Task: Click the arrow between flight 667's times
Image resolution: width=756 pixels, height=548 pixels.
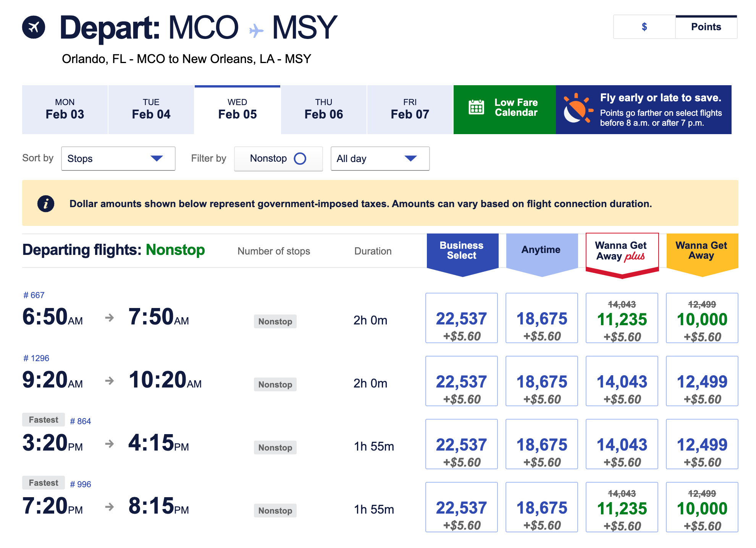Action: [110, 317]
